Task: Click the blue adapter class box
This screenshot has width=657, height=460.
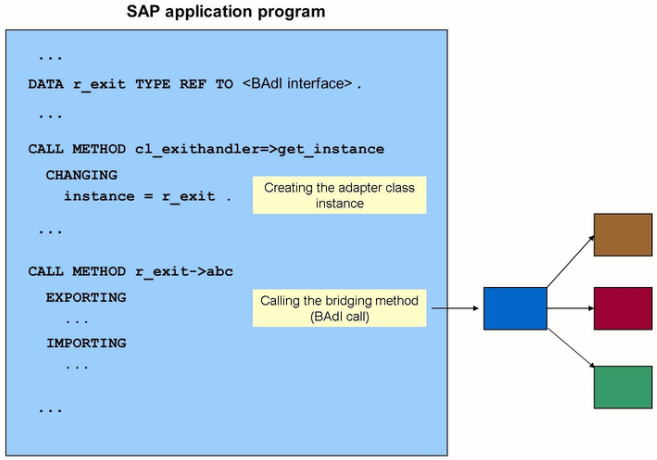Action: 515,308
